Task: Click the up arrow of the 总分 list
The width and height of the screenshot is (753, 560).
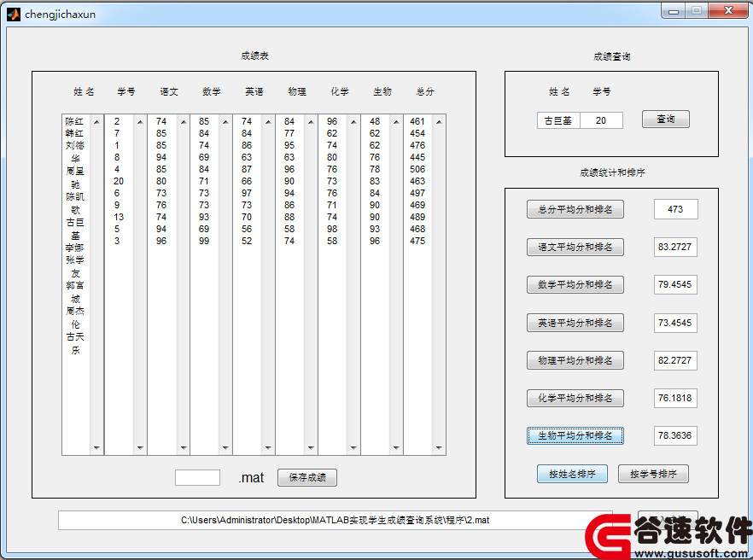Action: pyautogui.click(x=439, y=122)
